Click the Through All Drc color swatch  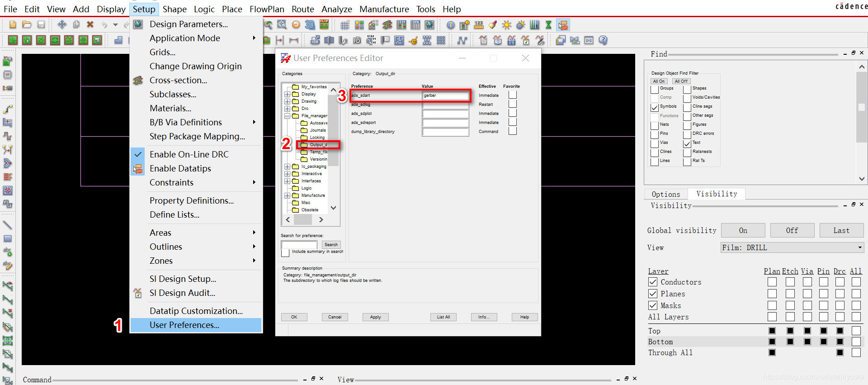(840, 352)
